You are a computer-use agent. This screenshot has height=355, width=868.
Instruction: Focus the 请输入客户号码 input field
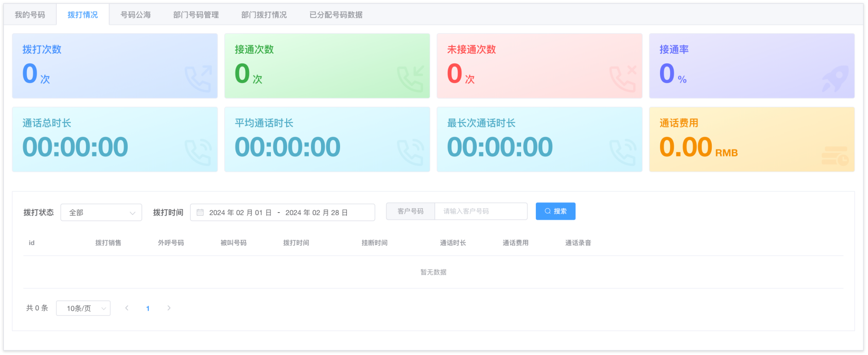click(x=480, y=211)
